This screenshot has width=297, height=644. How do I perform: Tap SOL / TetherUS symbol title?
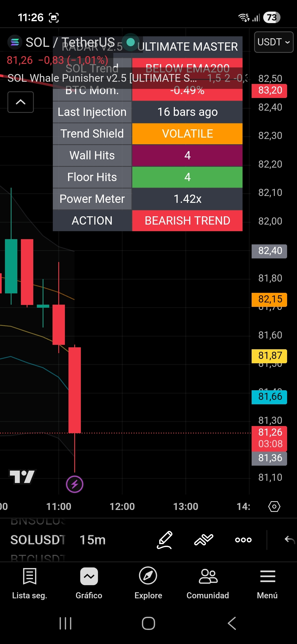70,42
